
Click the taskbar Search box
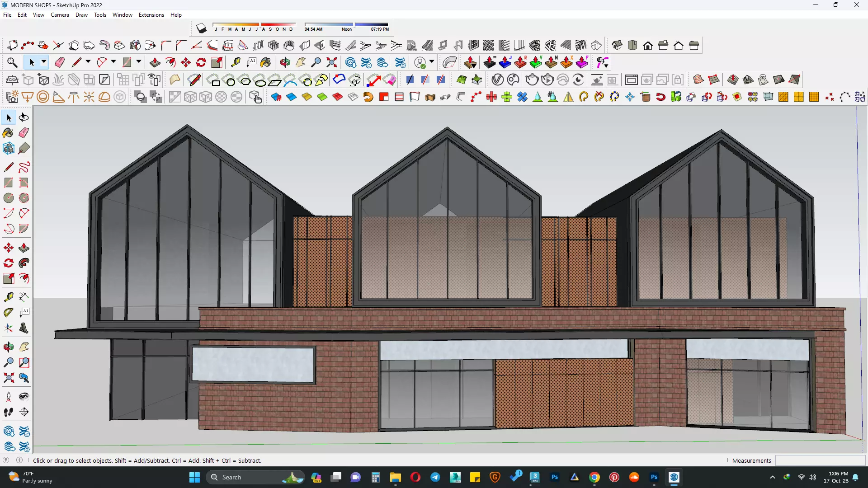point(255,477)
